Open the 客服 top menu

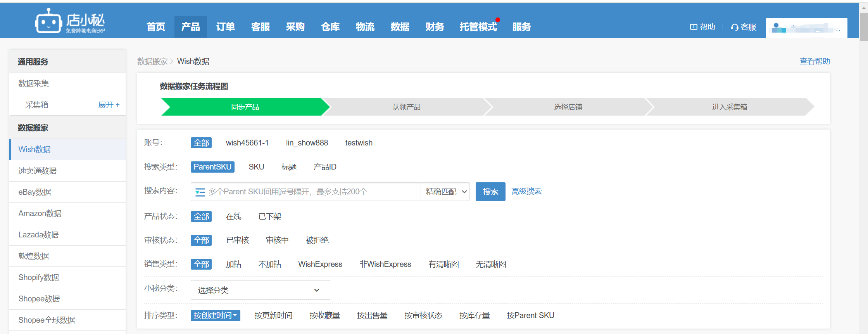pos(260,27)
